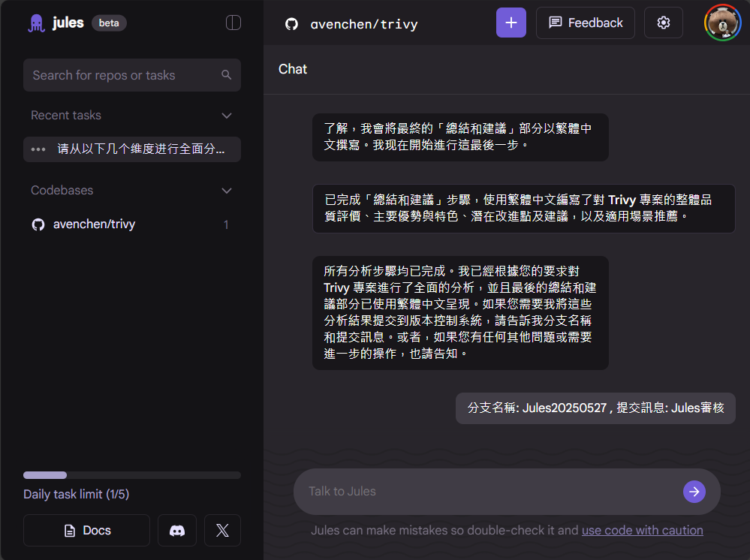This screenshot has width=750, height=560.
Task: Open the Feedback button
Action: (x=586, y=23)
